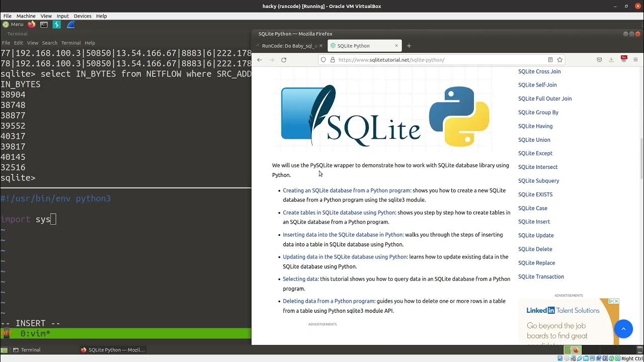Close the SQLite Python tab
Image resolution: width=644 pixels, height=362 pixels.
click(396, 46)
